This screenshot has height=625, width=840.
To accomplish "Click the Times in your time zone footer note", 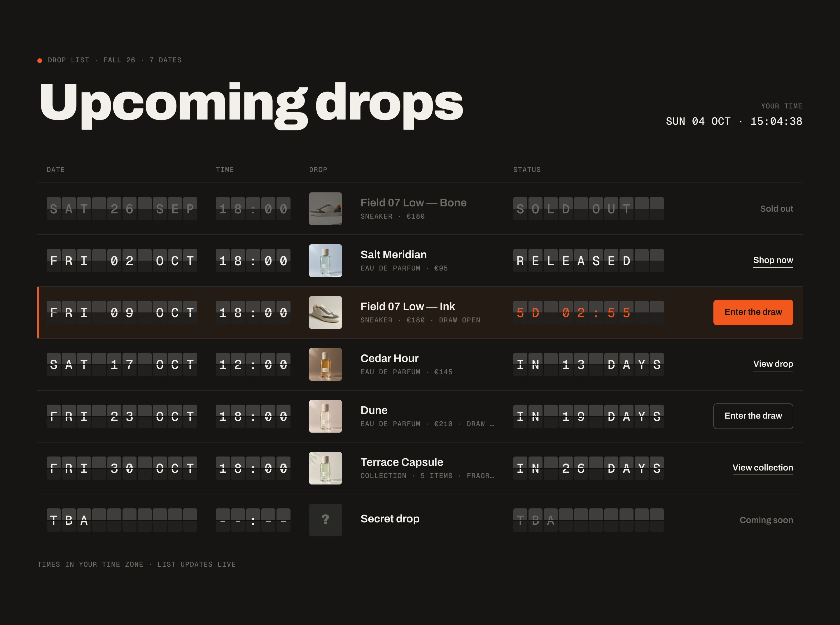I will (136, 564).
